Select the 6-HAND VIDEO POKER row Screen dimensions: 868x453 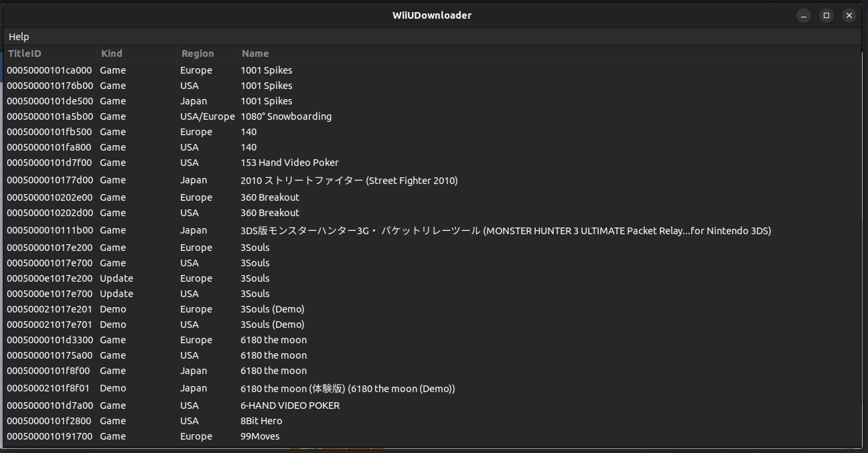(x=290, y=405)
